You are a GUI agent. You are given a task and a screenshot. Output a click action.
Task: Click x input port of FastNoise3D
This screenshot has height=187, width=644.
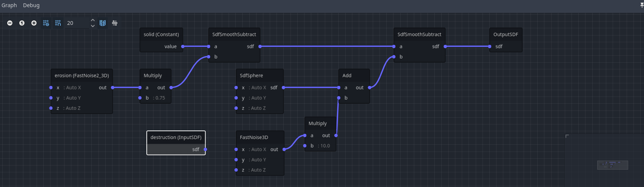pyautogui.click(x=236, y=149)
